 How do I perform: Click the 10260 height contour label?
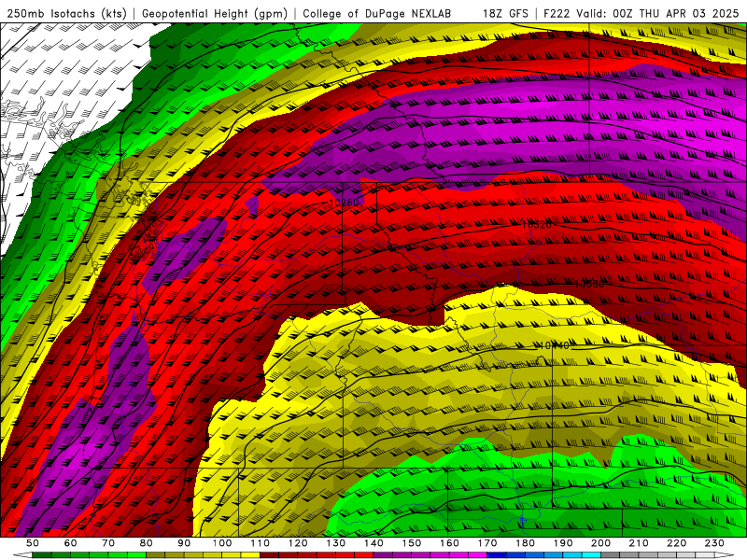(344, 203)
